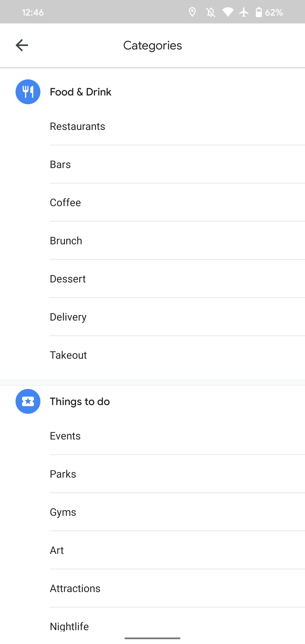Tap the battery status icon
This screenshot has width=305, height=644.
[258, 12]
